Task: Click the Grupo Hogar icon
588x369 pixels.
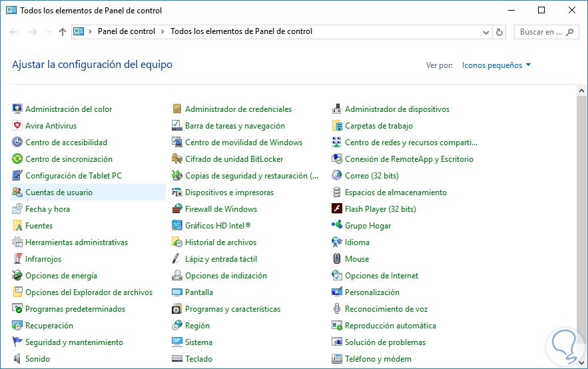Action: pyautogui.click(x=337, y=225)
